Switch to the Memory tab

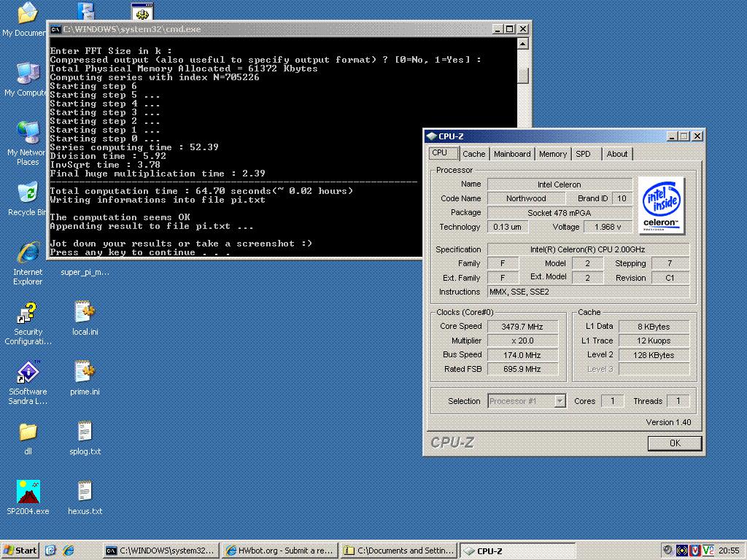(x=553, y=155)
